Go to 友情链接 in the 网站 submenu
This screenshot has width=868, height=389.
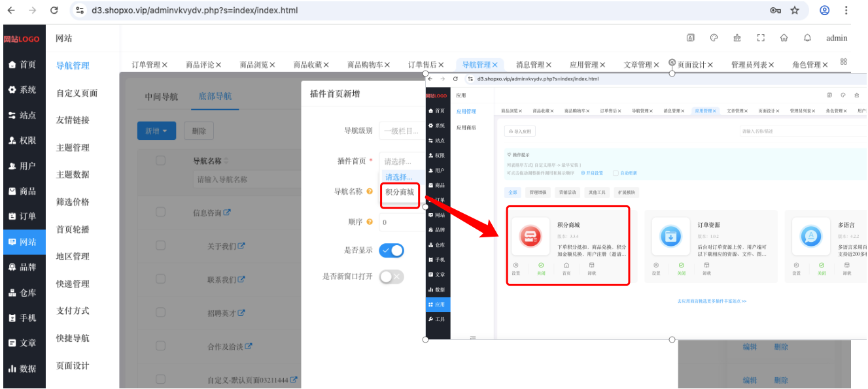[x=73, y=120]
